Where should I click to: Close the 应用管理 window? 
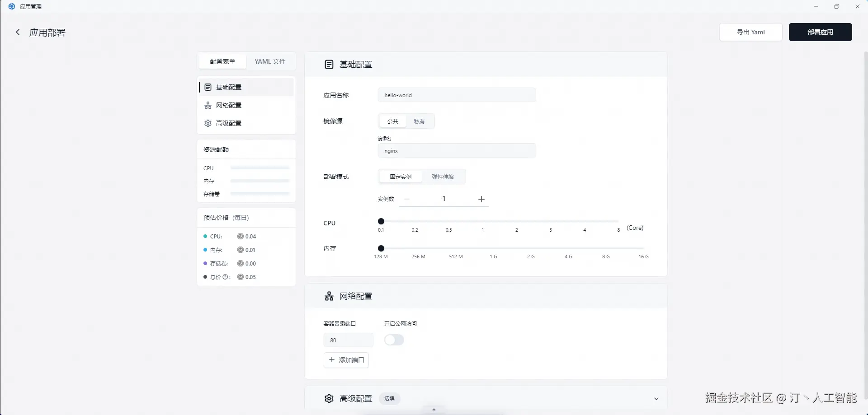(x=858, y=6)
